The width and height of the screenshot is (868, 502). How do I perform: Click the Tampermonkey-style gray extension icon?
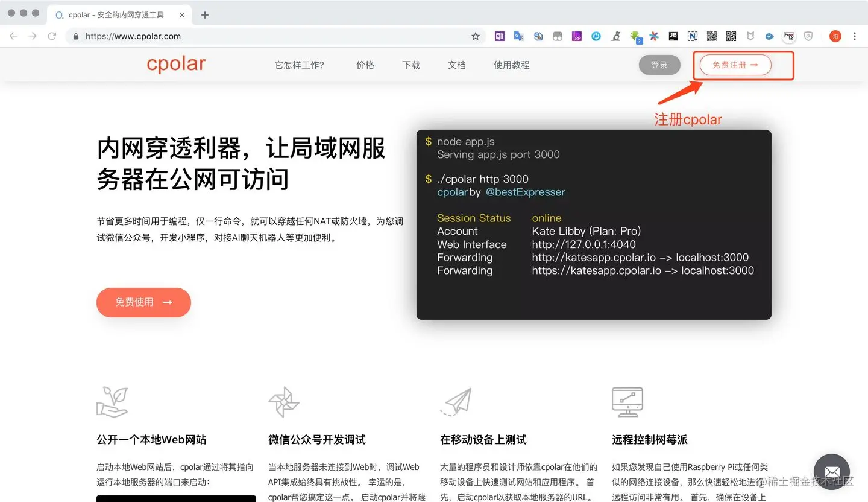pyautogui.click(x=558, y=36)
